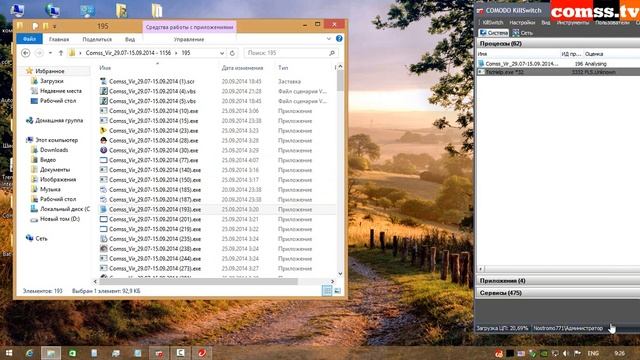Open Недавние места in sidebar

[x=56, y=91]
